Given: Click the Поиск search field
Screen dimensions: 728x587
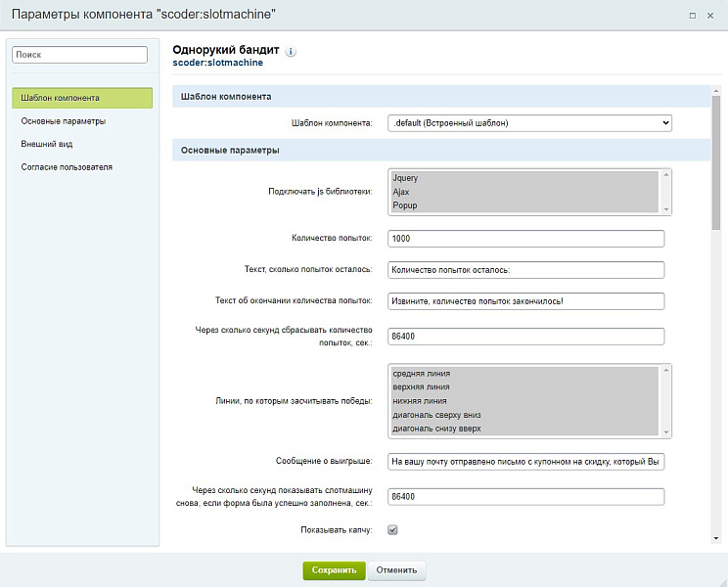Looking at the screenshot, I should pos(79,55).
